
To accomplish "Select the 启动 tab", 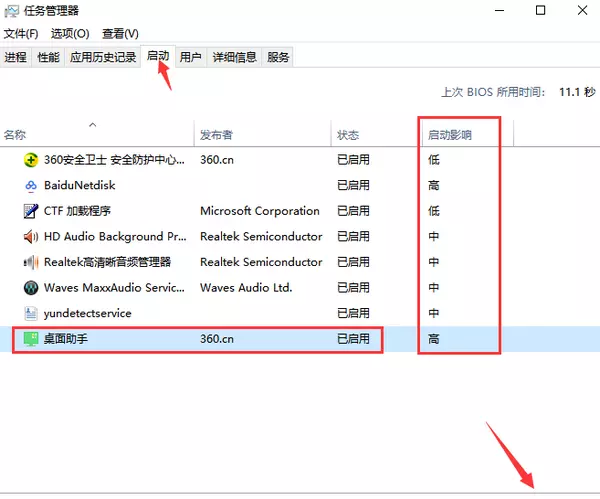I will 158,56.
